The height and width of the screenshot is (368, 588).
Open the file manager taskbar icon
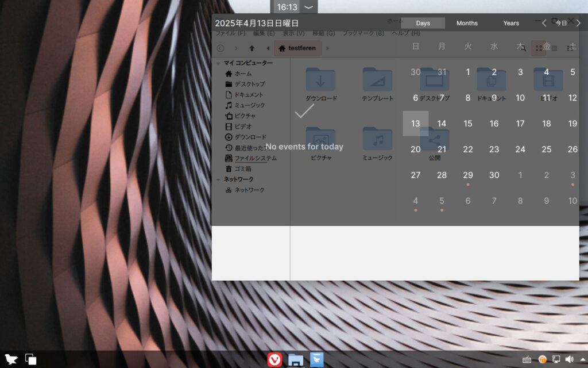coord(296,360)
